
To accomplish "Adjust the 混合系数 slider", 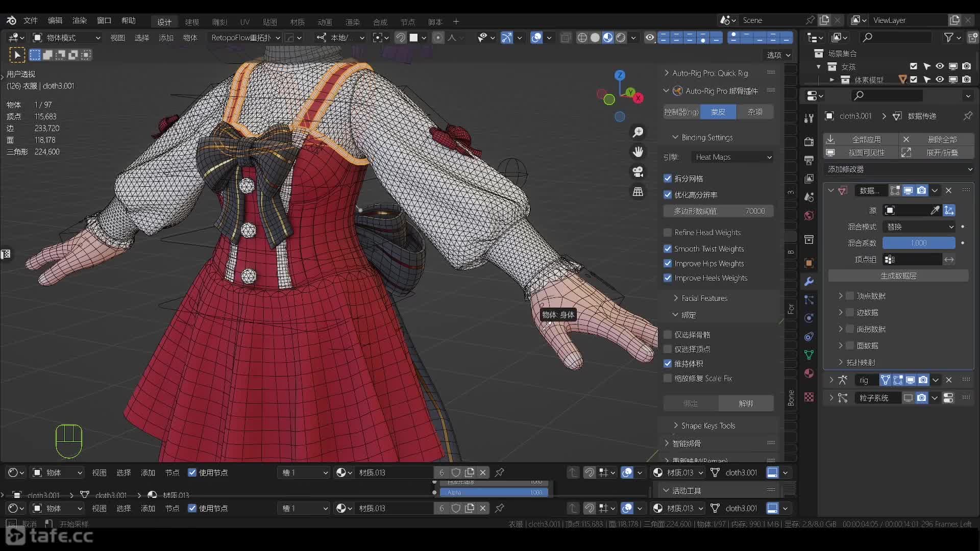I will 919,243.
